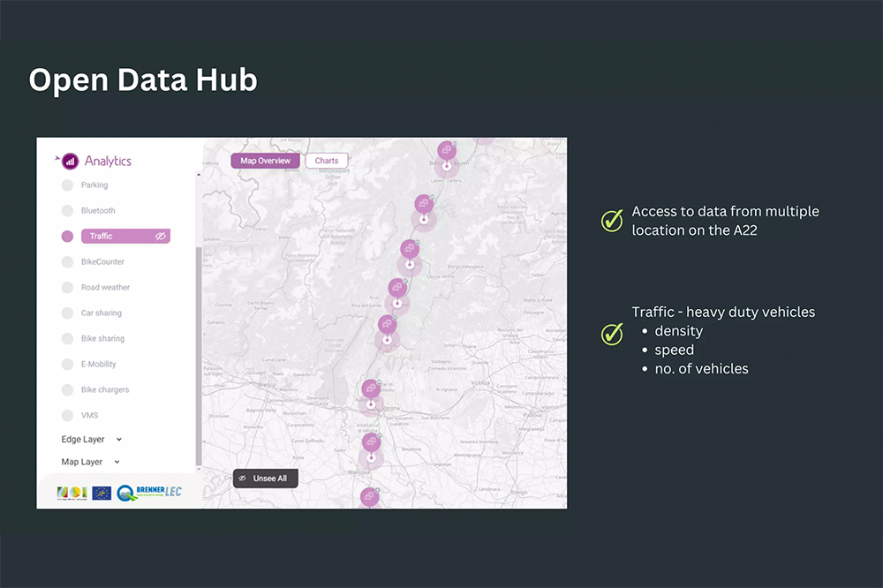This screenshot has width=883, height=588.
Task: Click the topmost traffic marker near Bolzano
Action: pos(447,150)
